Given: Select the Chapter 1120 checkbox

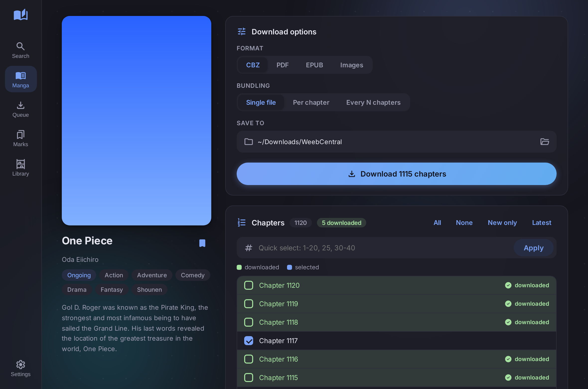Looking at the screenshot, I should 249,285.
